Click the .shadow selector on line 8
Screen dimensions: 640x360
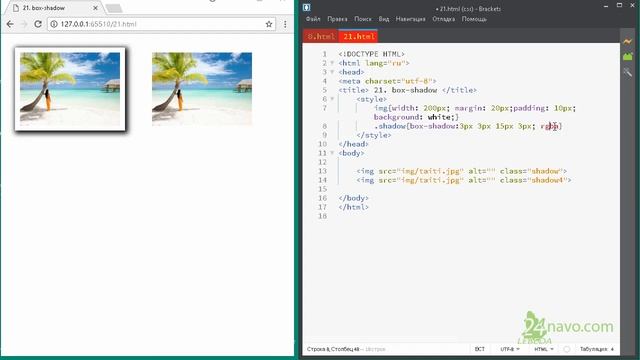pos(390,126)
